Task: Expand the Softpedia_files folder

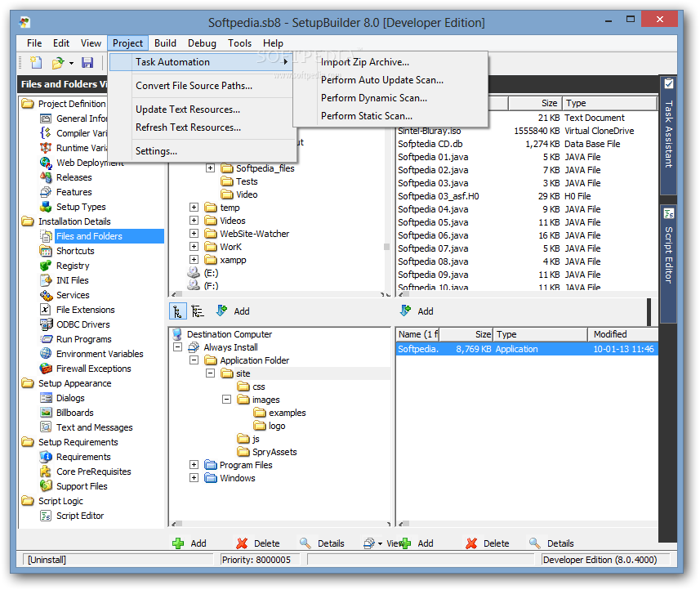Action: coord(210,168)
